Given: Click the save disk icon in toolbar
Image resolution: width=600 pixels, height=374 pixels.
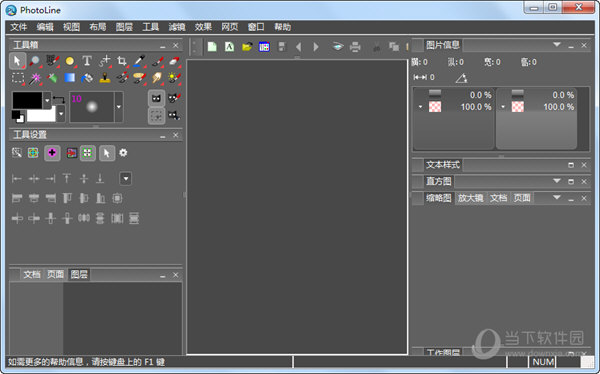Looking at the screenshot, I should tap(282, 47).
